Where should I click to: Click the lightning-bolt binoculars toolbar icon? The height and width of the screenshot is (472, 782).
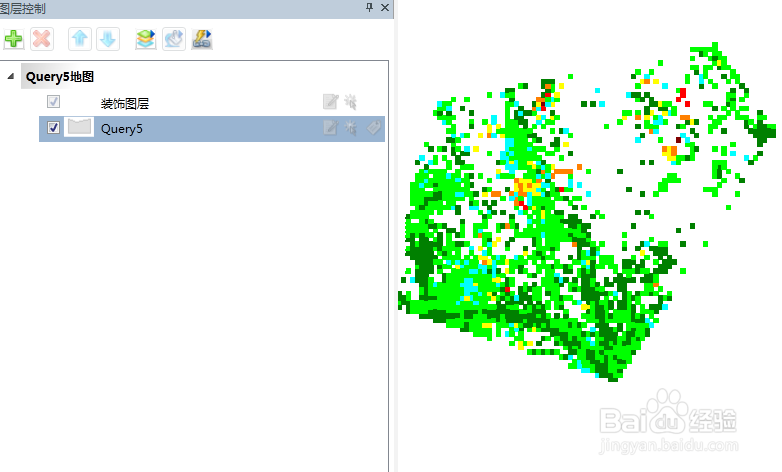(202, 39)
